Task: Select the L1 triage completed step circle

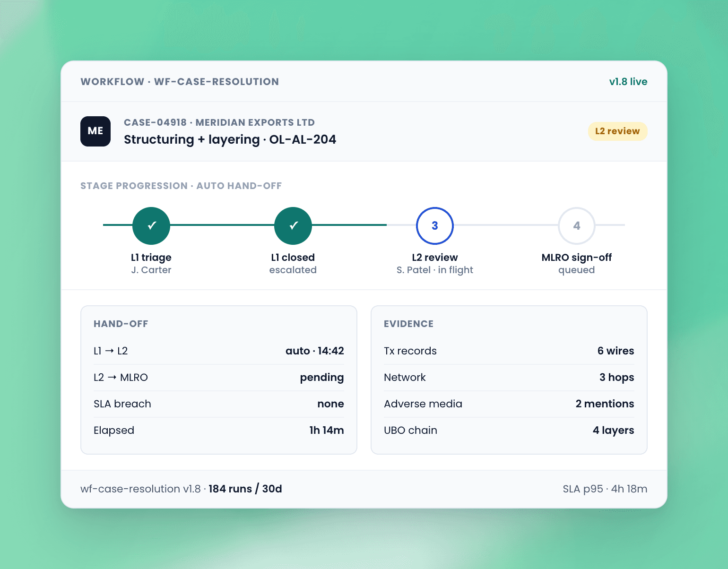Action: 151,226
